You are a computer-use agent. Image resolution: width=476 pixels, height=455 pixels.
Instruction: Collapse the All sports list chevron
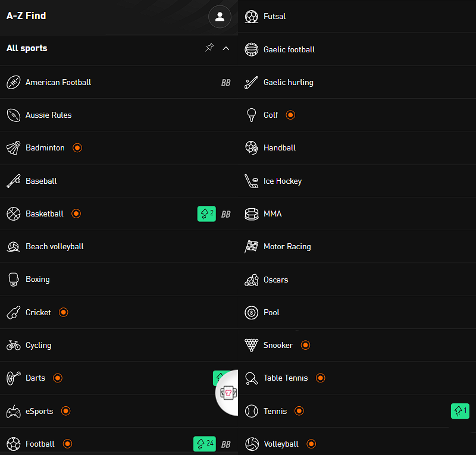click(226, 48)
